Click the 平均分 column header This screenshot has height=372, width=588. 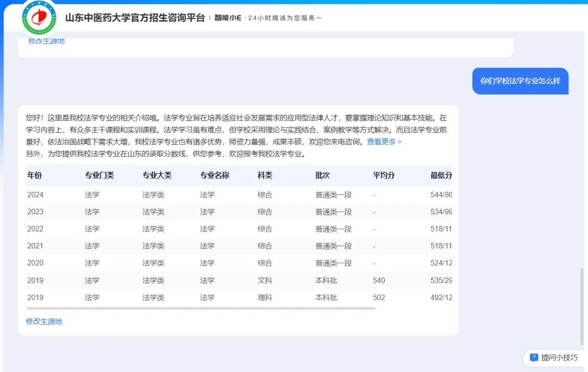tap(384, 175)
